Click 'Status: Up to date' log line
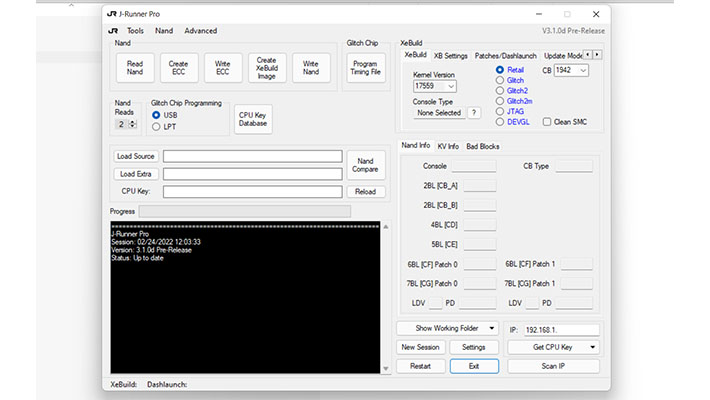The image size is (710, 400). [137, 258]
